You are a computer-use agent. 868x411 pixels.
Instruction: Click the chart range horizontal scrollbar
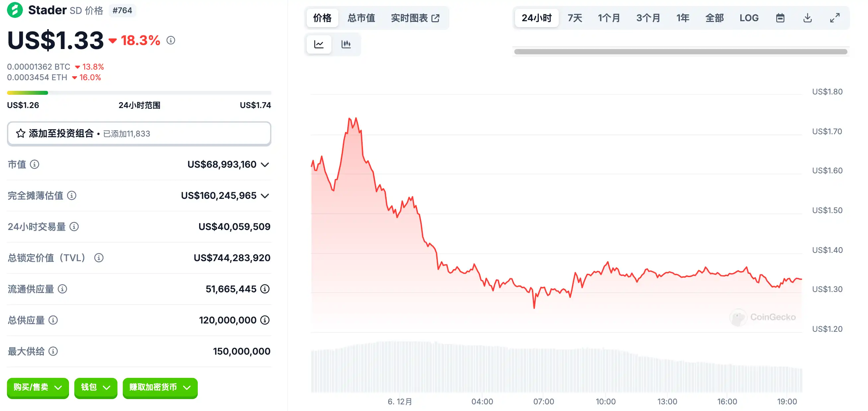click(x=681, y=51)
